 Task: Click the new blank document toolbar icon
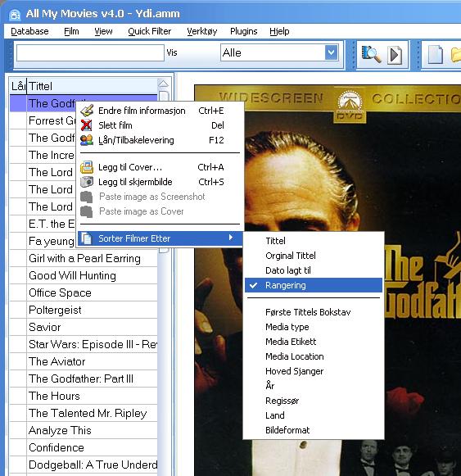435,55
